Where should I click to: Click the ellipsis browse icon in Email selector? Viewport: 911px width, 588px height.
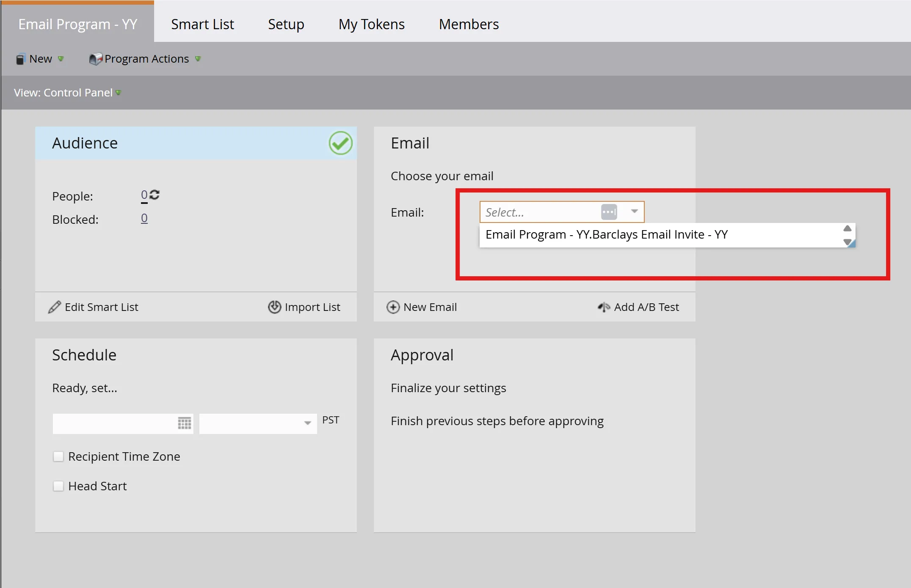coord(609,212)
